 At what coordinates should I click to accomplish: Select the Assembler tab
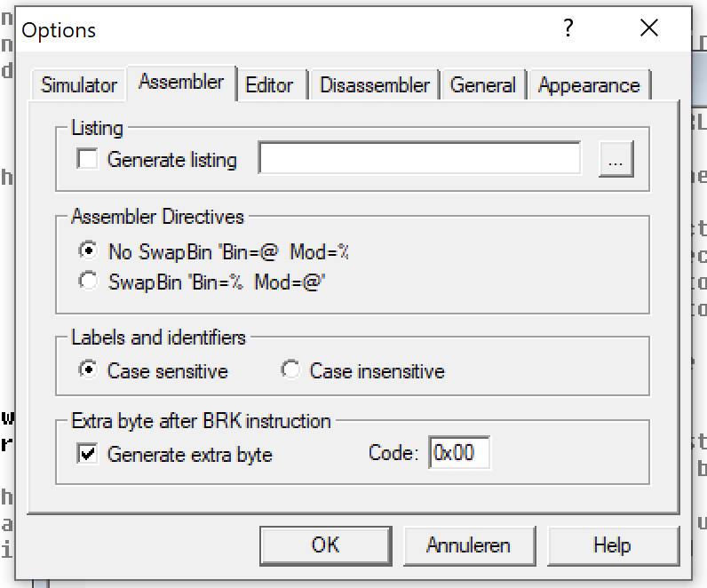pyautogui.click(x=181, y=83)
